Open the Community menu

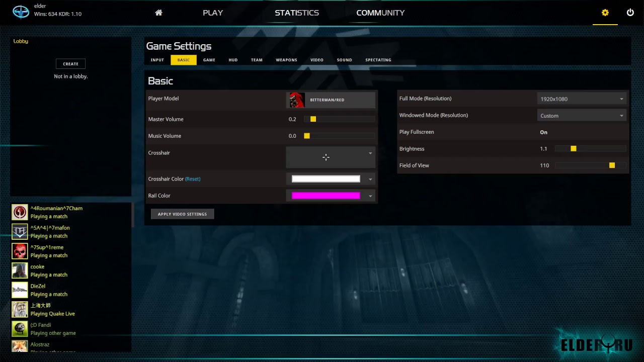tap(380, 13)
